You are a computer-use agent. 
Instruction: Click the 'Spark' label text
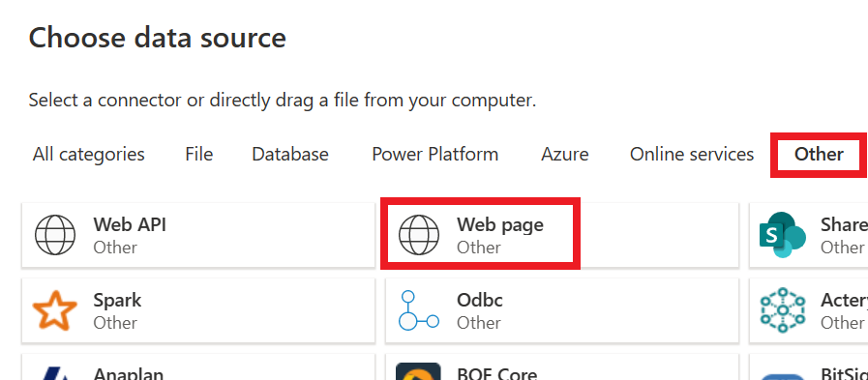coord(117,300)
